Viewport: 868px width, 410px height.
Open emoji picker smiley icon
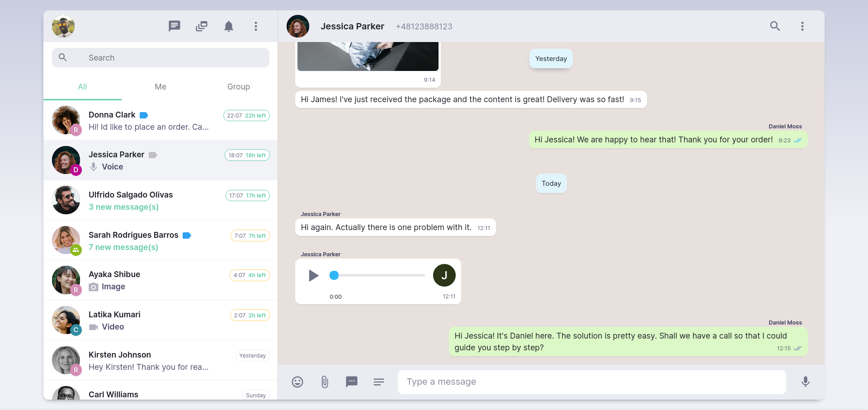coord(297,382)
